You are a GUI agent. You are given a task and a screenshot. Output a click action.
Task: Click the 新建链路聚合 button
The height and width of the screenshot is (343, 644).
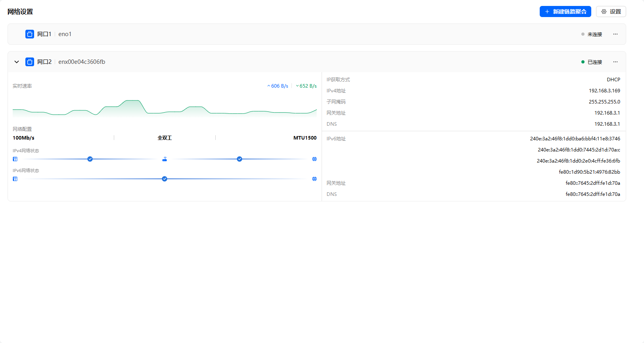point(565,11)
